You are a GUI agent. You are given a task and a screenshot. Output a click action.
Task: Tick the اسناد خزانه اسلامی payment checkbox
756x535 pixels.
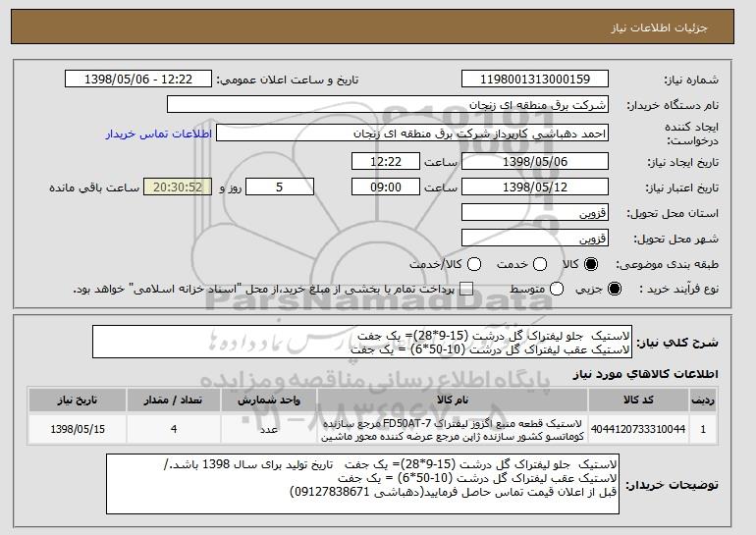click(466, 289)
